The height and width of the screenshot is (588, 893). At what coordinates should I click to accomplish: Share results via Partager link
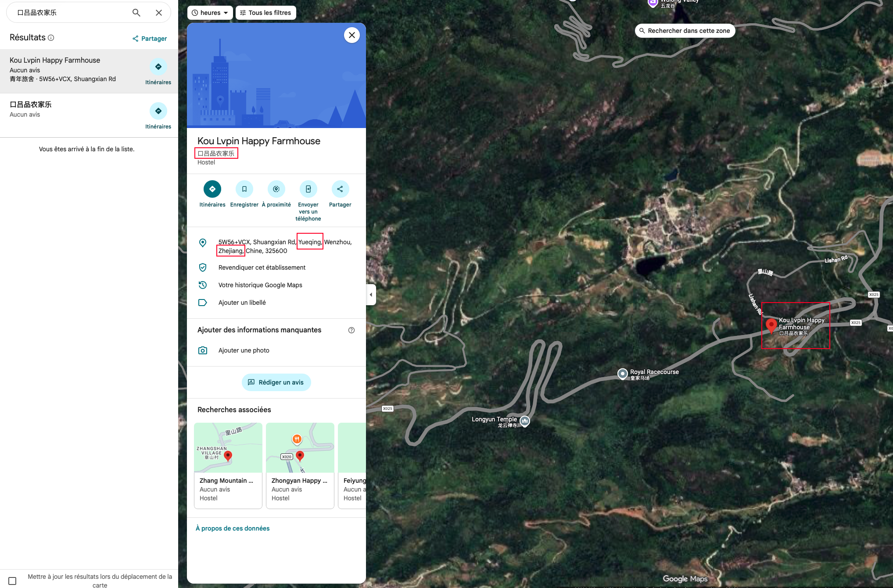coord(150,39)
